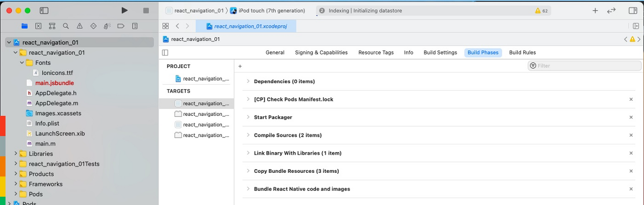The width and height of the screenshot is (644, 205).
Task: Delete the Start Packager phase
Action: (x=631, y=117)
